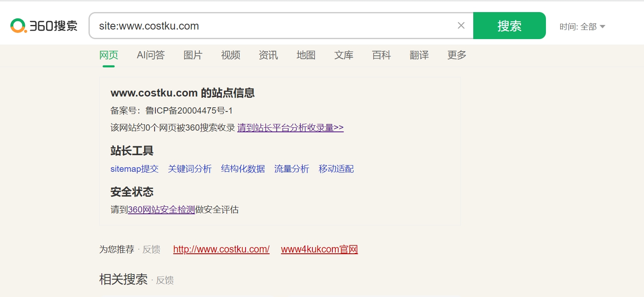The height and width of the screenshot is (297, 644).
Task: Switch to the AI问答 tab
Action: pos(151,55)
